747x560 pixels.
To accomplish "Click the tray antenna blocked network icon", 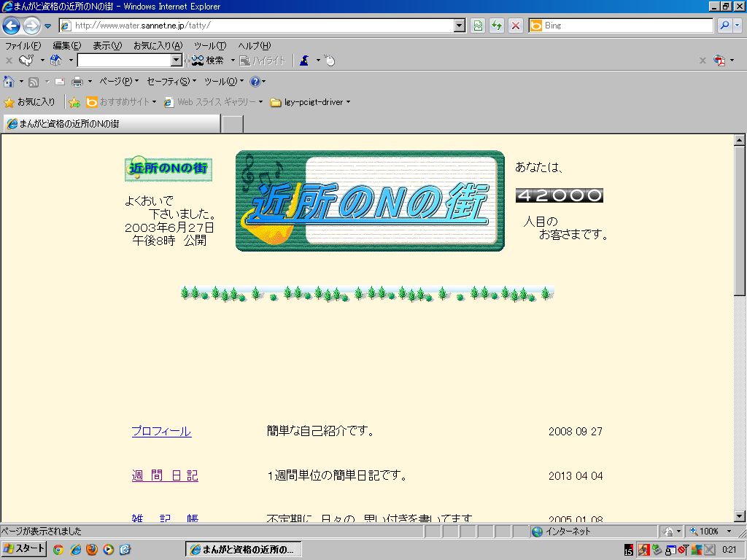I will tap(683, 550).
